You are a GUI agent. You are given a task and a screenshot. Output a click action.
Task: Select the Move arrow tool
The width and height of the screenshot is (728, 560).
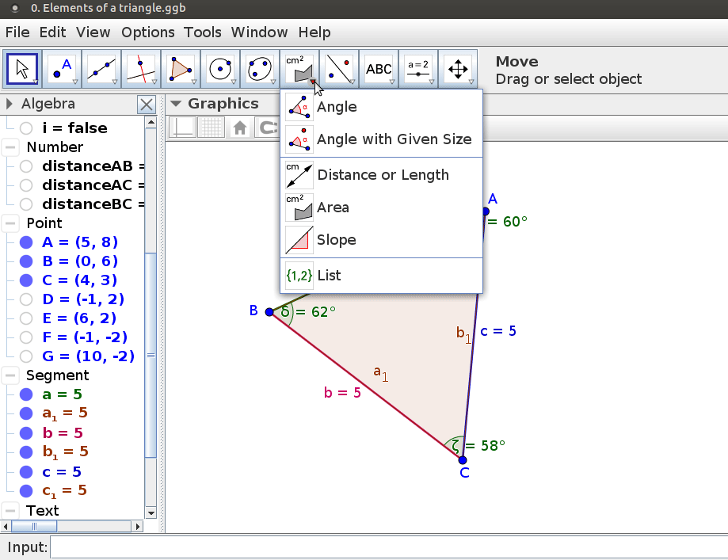(22, 69)
